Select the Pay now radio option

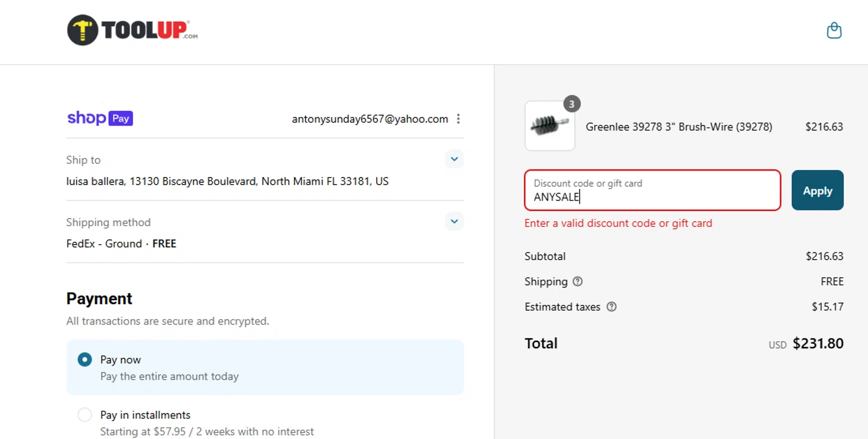[x=85, y=360]
